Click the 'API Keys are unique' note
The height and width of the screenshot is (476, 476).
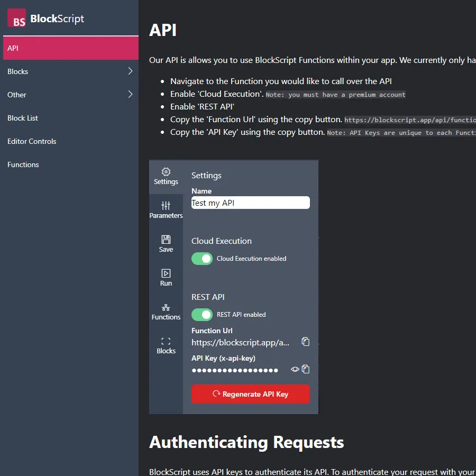coord(401,133)
